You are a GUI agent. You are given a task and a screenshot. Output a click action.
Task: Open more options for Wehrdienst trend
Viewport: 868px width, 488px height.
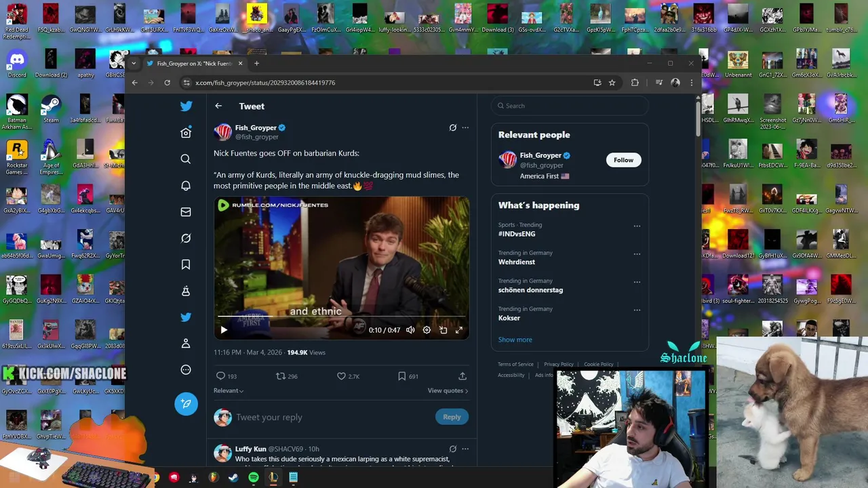click(x=637, y=254)
